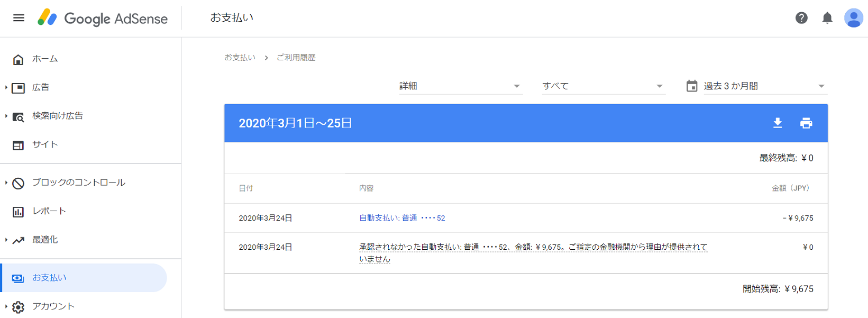868x318 pixels.
Task: Click the Google AdSense logo
Action: click(x=103, y=18)
